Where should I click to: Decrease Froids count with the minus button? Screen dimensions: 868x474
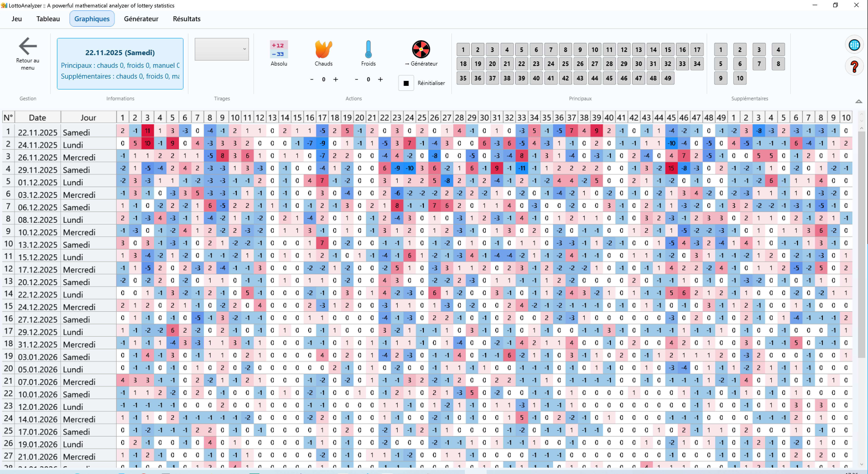[x=356, y=80]
